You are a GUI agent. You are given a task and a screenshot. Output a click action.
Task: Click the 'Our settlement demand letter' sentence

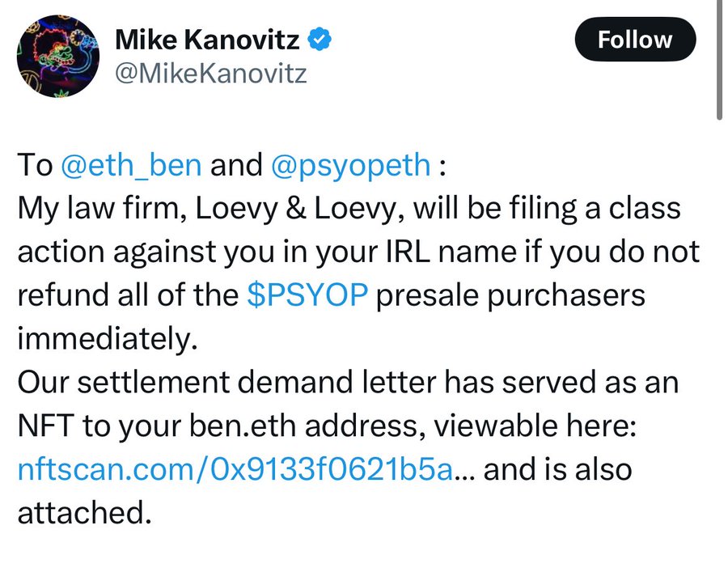click(x=348, y=382)
